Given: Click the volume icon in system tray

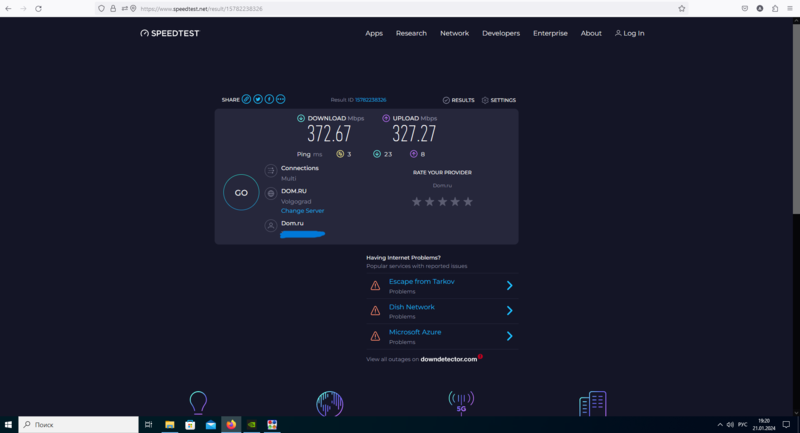Looking at the screenshot, I should 730,424.
